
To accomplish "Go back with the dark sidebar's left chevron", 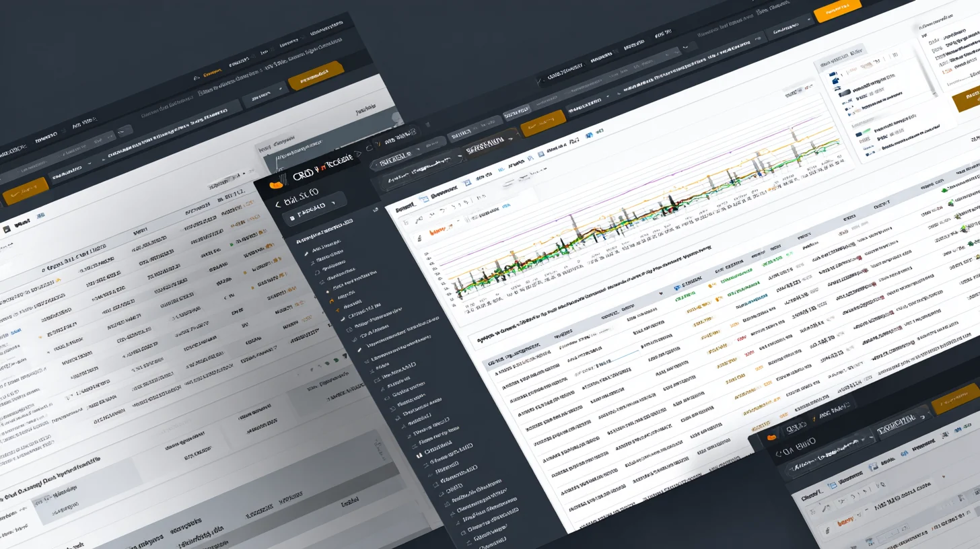I will pos(277,203).
